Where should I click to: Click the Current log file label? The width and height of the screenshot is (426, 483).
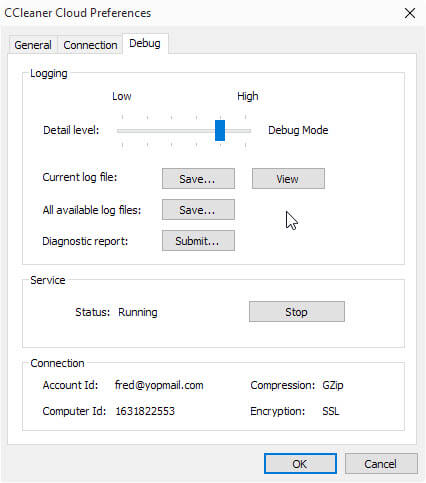pos(80,177)
